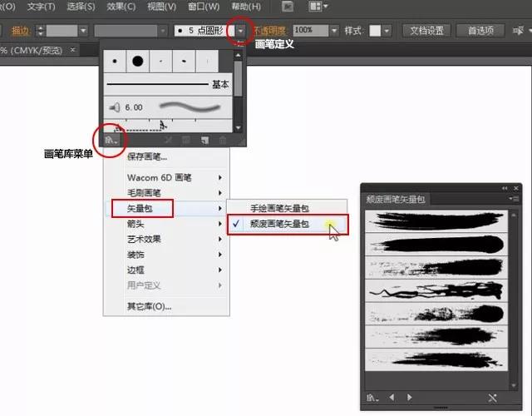
Task: Open brush libraries menu in 颓废画笔矢量包 panel
Action: click(x=373, y=398)
